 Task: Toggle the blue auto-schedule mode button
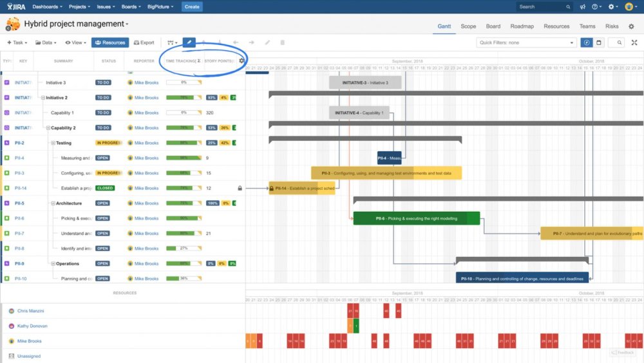pyautogui.click(x=586, y=42)
